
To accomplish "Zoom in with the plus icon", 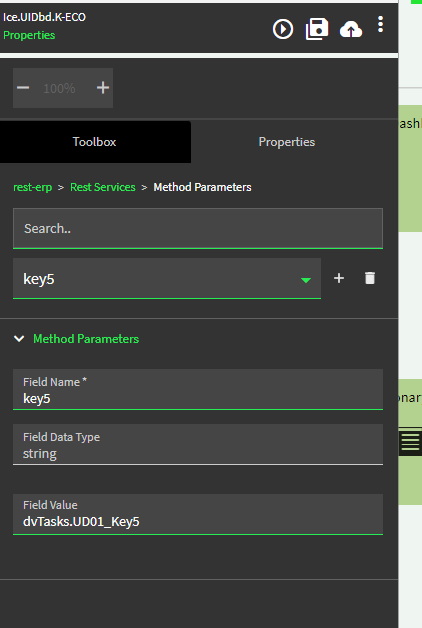I will [x=103, y=88].
